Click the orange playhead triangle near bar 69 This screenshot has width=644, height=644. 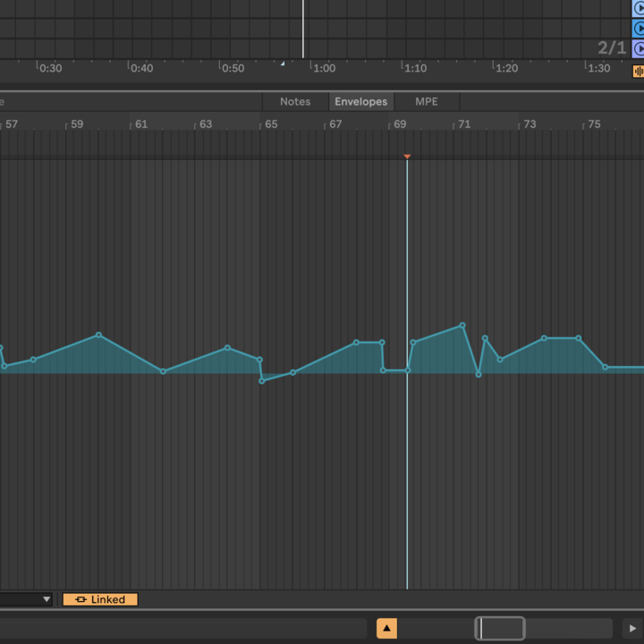coord(407,157)
